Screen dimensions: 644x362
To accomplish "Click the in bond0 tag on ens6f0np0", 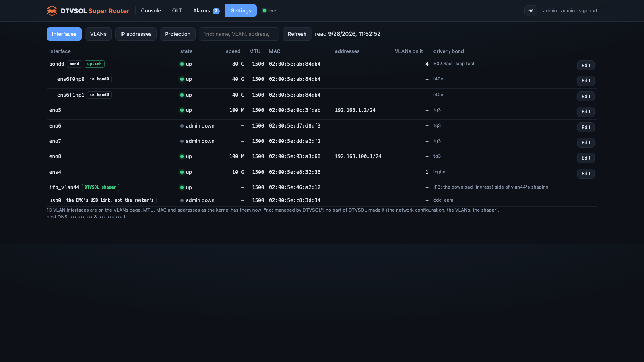I will 99,79.
